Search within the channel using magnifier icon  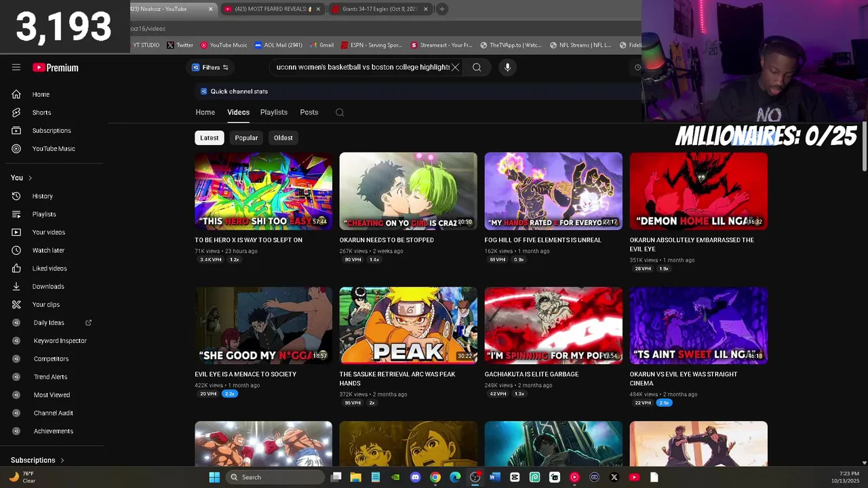click(340, 113)
